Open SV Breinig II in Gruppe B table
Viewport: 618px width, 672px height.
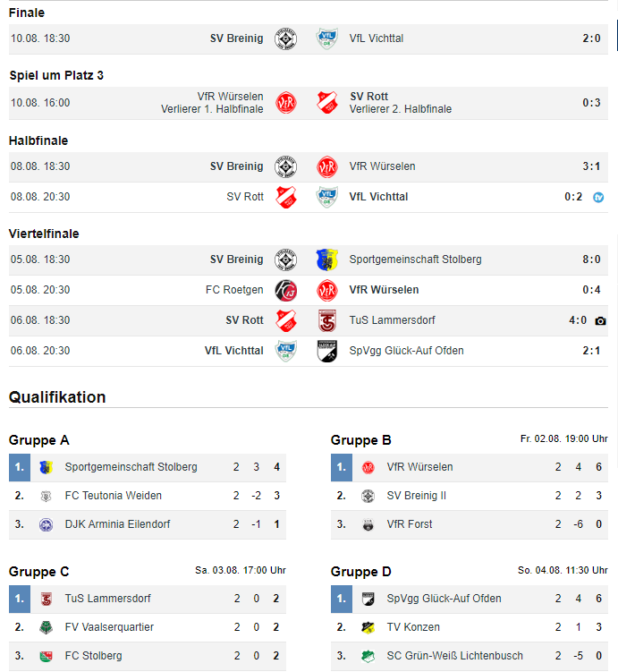point(416,496)
